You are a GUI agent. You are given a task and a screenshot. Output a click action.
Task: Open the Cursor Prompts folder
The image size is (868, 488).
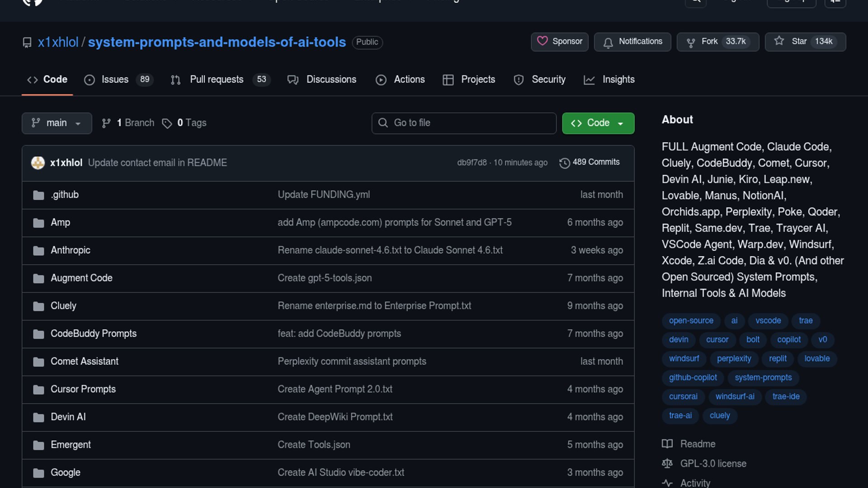pos(83,389)
